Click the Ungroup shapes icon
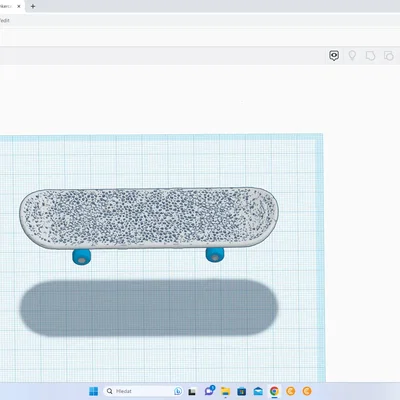The image size is (400, 400). pyautogui.click(x=389, y=56)
